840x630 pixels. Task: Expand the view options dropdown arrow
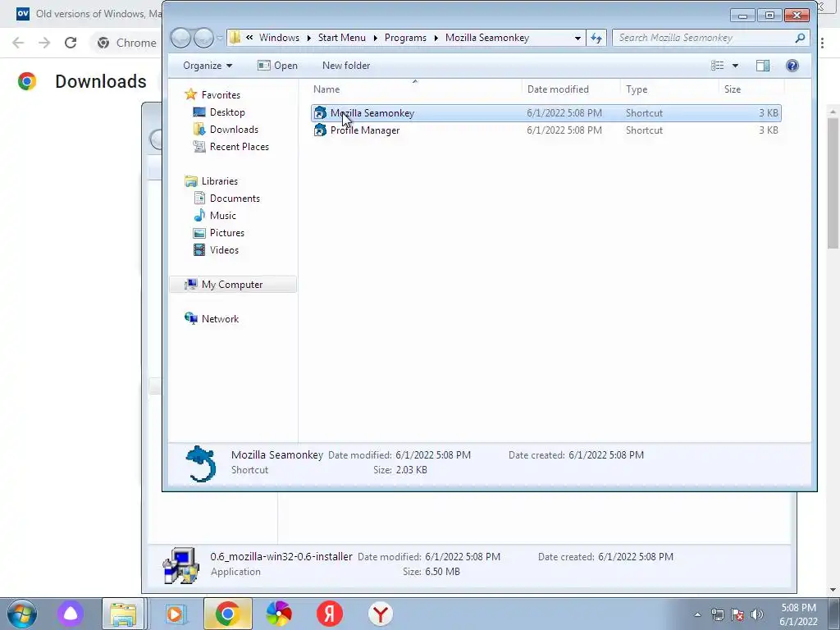(x=735, y=66)
